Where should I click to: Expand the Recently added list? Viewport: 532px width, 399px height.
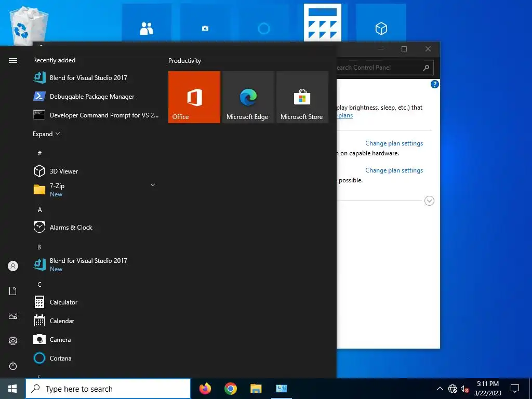tap(46, 134)
